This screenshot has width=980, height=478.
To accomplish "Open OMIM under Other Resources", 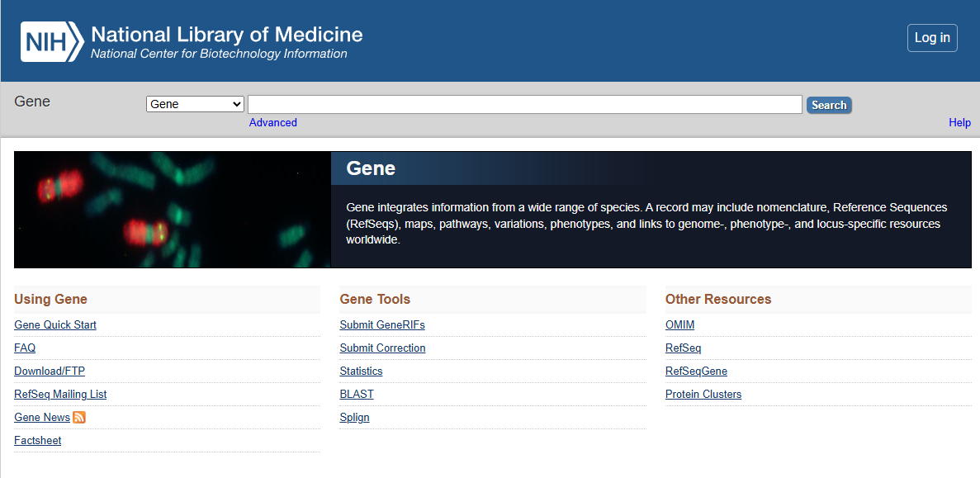I will coord(680,325).
